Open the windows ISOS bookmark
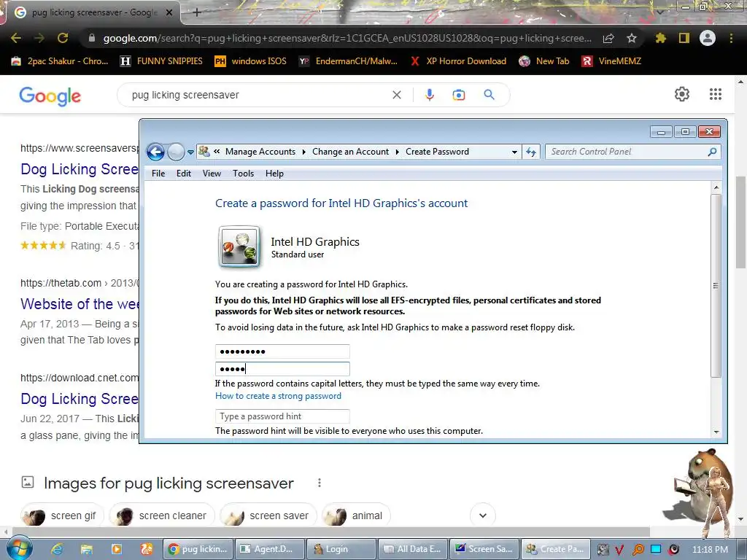Screen dimensions: 747x560 (x=251, y=61)
